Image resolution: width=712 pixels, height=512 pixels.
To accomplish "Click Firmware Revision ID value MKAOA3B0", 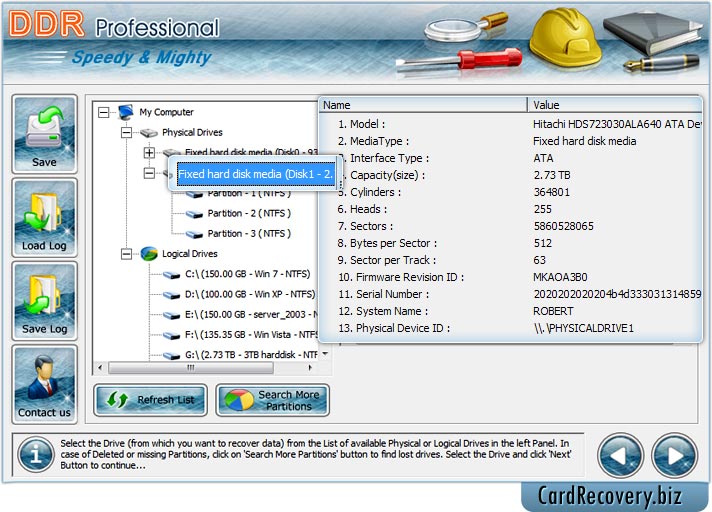I will click(560, 277).
